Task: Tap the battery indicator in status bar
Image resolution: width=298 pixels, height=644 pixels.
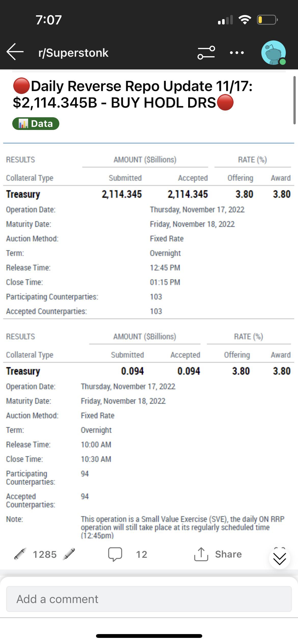Action: click(x=267, y=20)
